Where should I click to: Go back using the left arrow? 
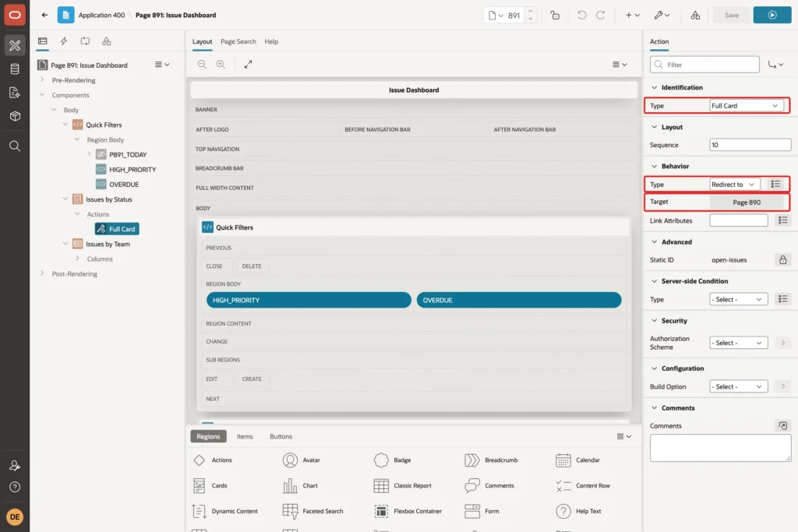click(x=44, y=16)
